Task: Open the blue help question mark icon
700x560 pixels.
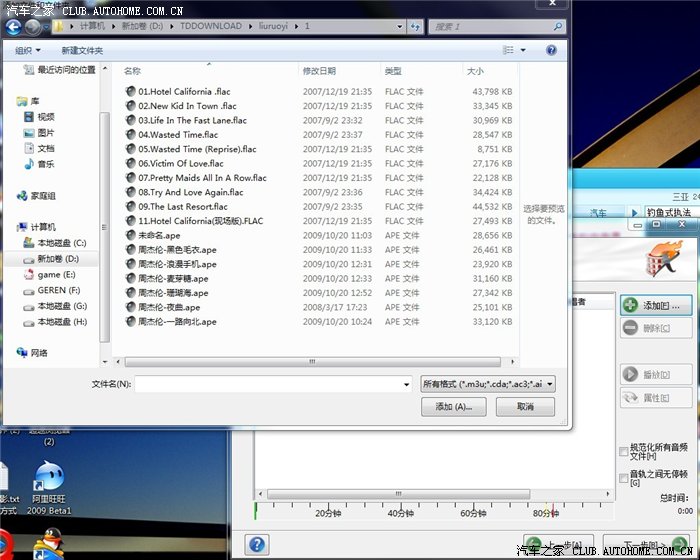Action: coord(257,544)
